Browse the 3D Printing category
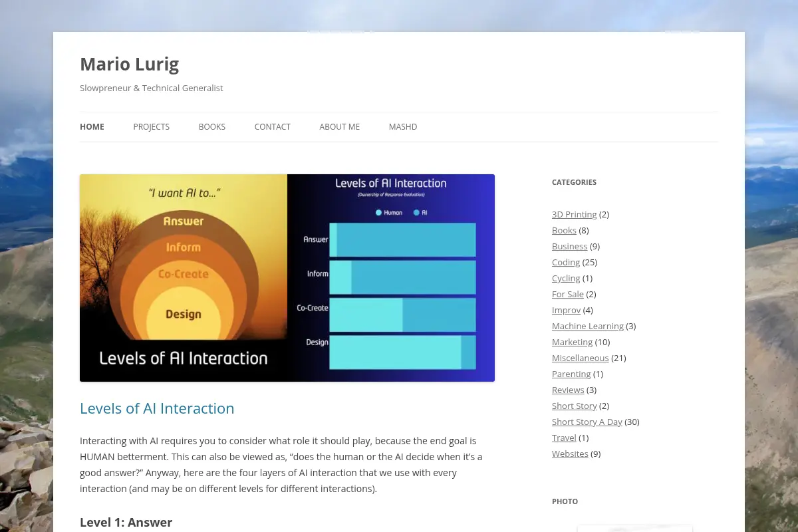The image size is (798, 532). pyautogui.click(x=574, y=214)
